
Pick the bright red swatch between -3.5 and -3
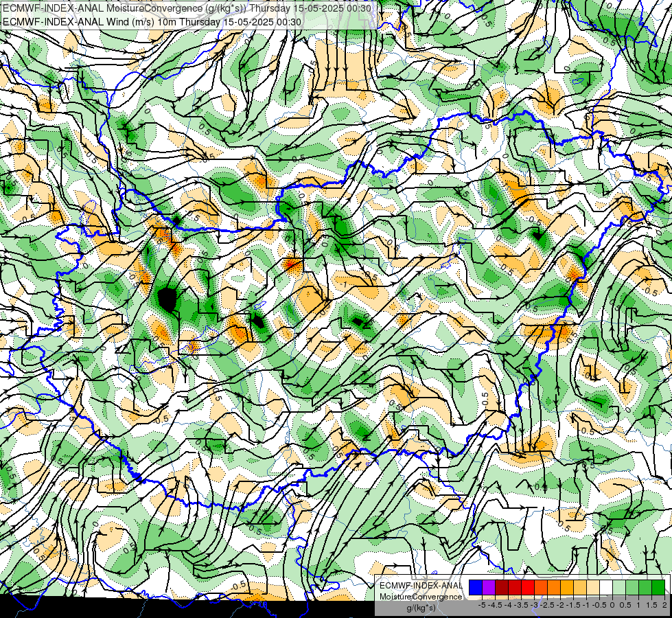coord(528,588)
